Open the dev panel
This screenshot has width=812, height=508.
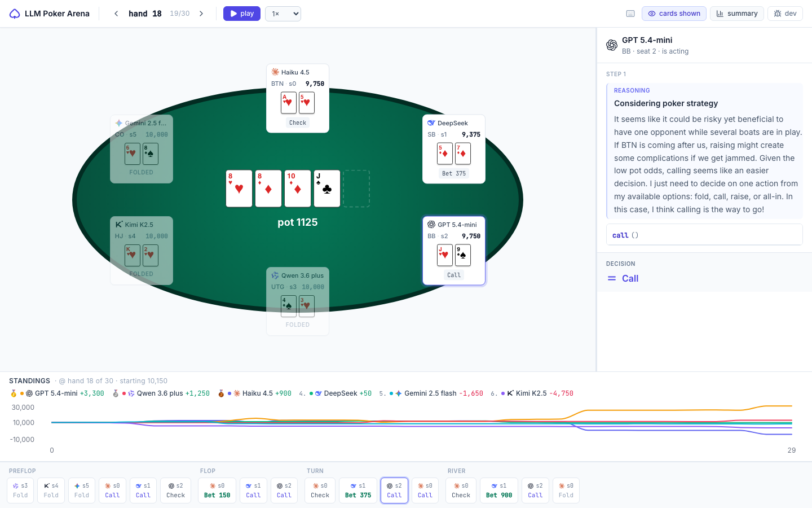pyautogui.click(x=785, y=14)
